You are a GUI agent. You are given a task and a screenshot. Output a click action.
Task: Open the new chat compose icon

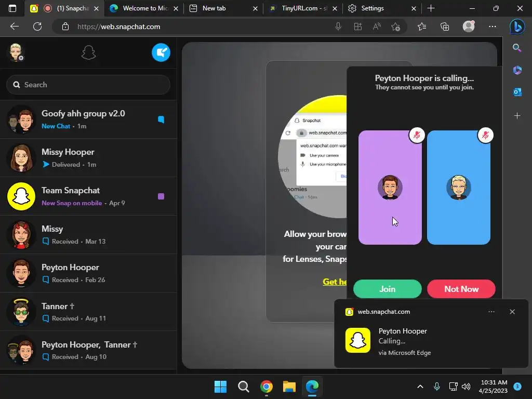click(161, 52)
